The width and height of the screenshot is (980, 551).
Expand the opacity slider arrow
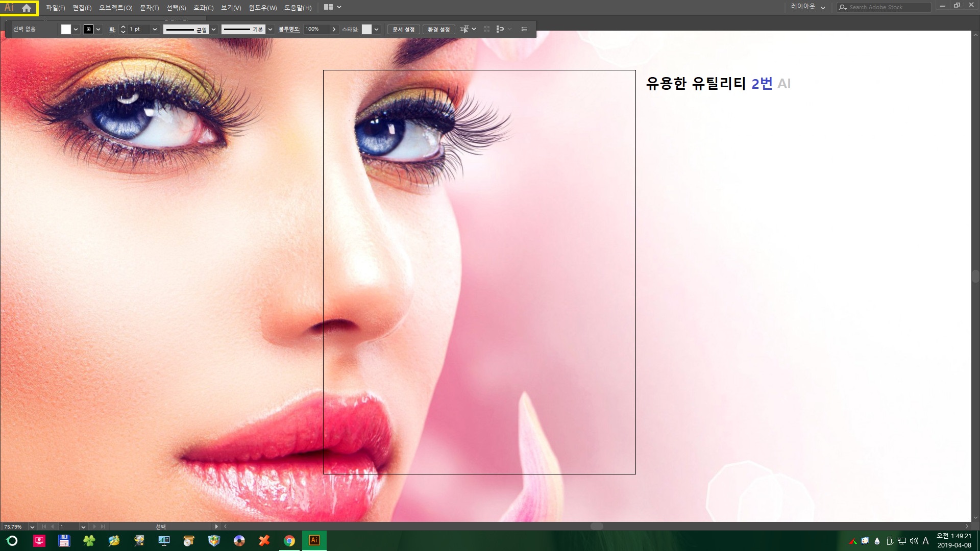tap(334, 29)
